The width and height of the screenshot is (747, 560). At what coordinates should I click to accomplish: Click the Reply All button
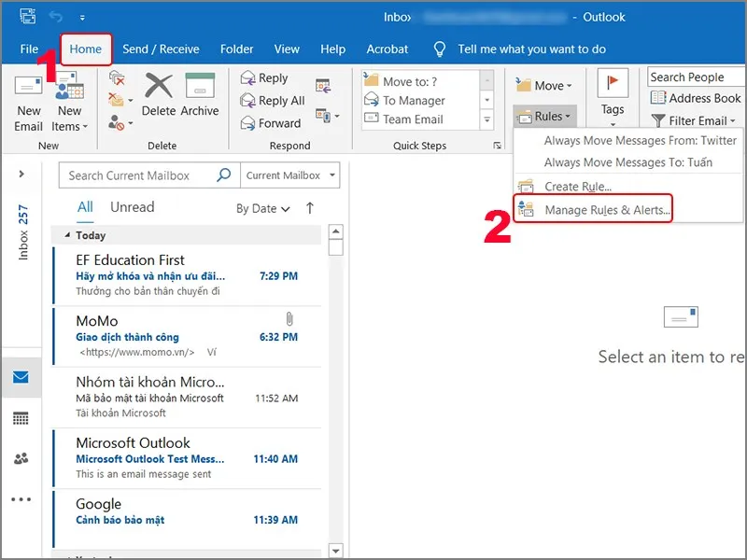273,101
